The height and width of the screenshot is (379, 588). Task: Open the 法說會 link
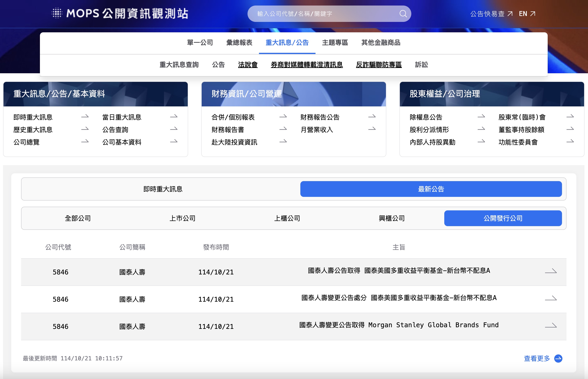248,65
